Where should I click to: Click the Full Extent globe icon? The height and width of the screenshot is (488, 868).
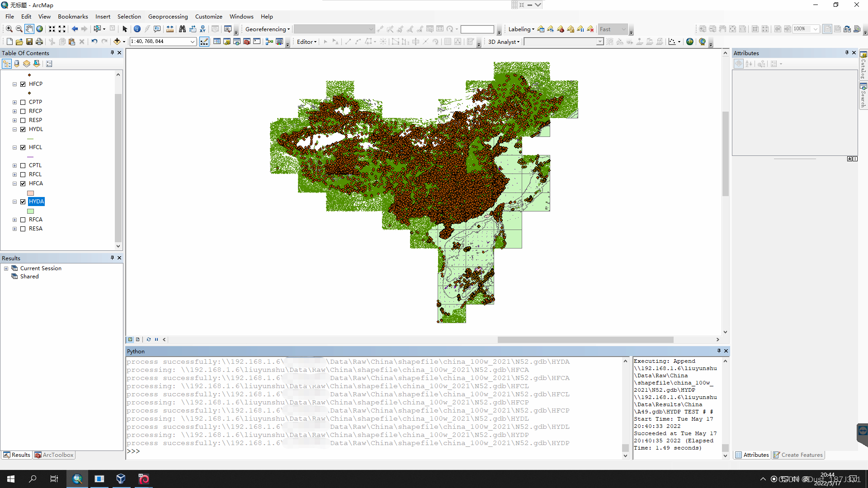(40, 29)
